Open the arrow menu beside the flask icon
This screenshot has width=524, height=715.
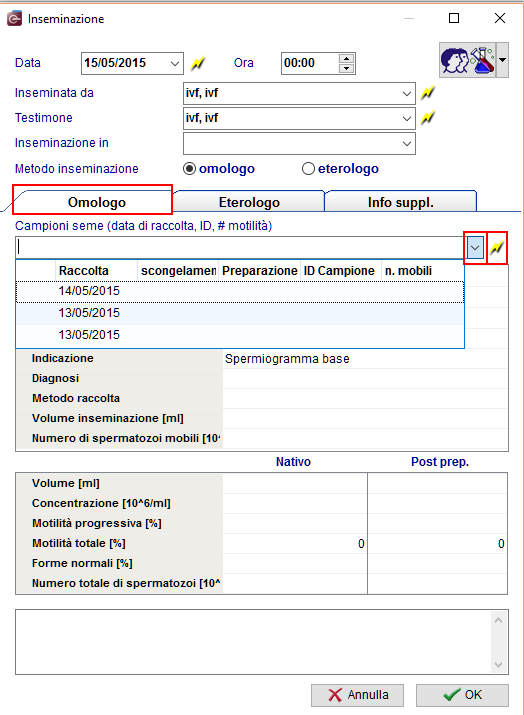[x=503, y=60]
